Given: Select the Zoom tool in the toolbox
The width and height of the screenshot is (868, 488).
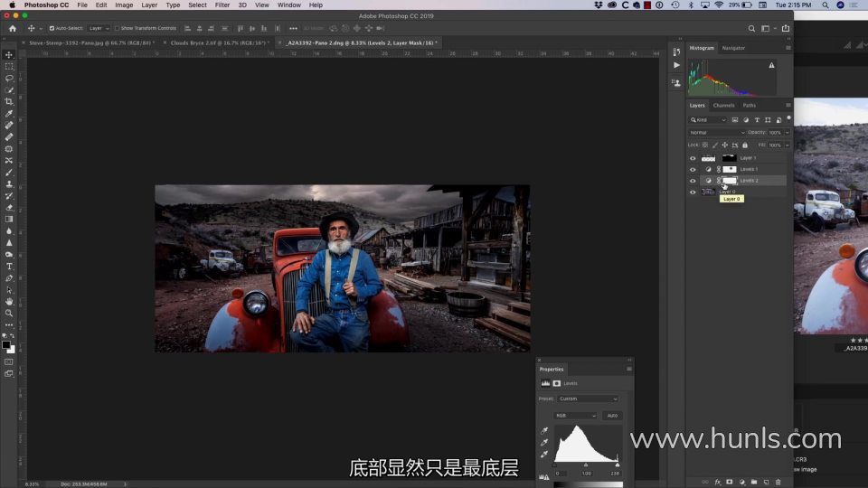Looking at the screenshot, I should 9,314.
